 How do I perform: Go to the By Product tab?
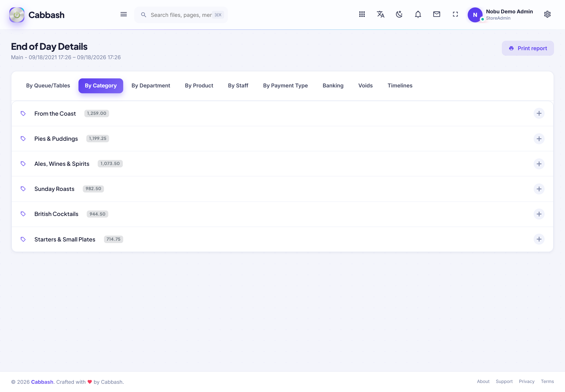[x=199, y=85]
